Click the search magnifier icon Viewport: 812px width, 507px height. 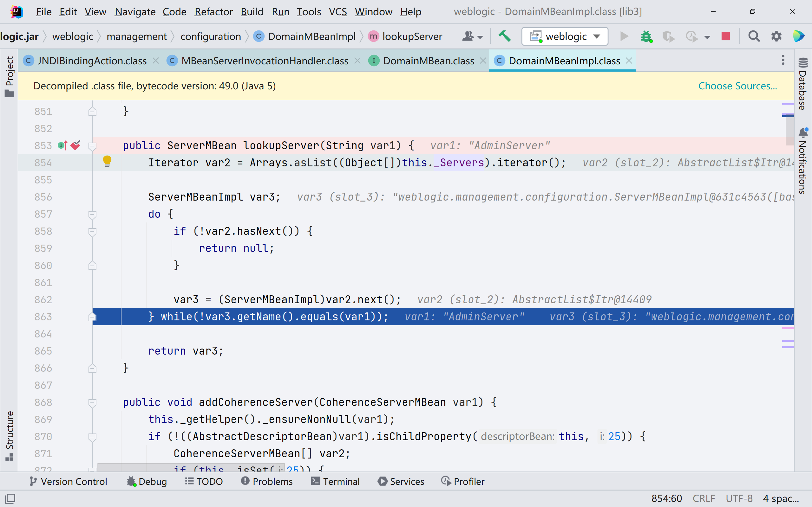pyautogui.click(x=755, y=36)
